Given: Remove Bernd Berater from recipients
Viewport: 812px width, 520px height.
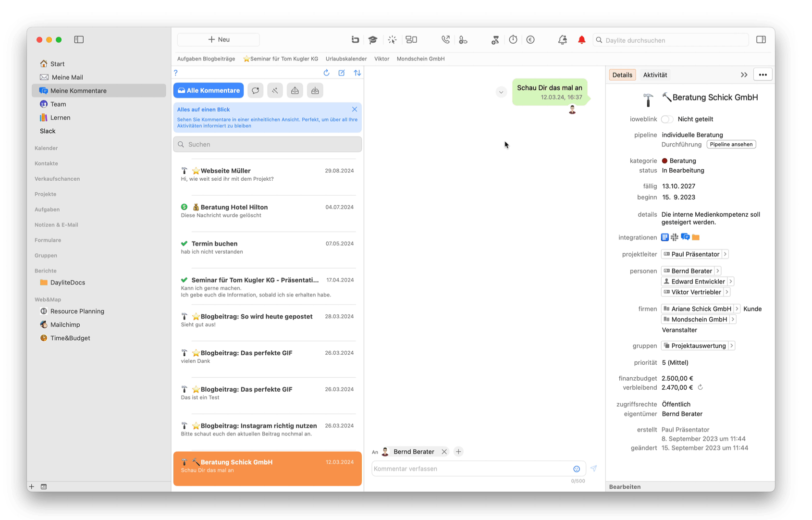Looking at the screenshot, I should pos(444,452).
